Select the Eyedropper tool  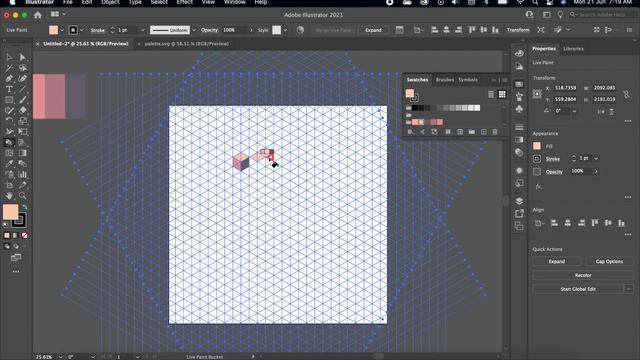9,163
